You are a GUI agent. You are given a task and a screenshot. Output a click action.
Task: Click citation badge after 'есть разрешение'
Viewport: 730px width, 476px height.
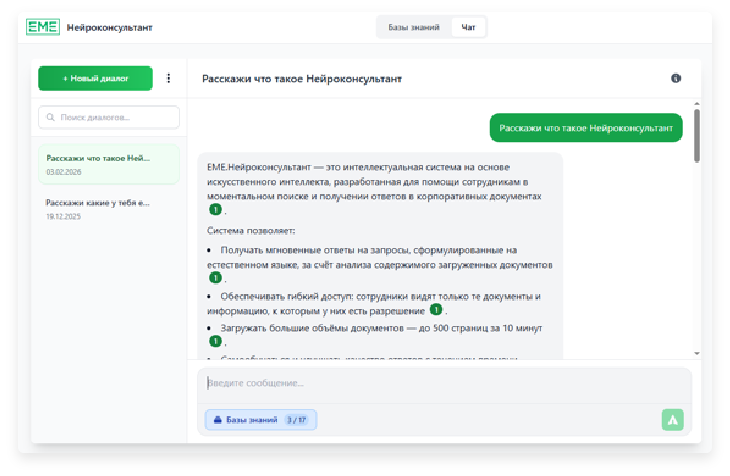click(x=436, y=310)
